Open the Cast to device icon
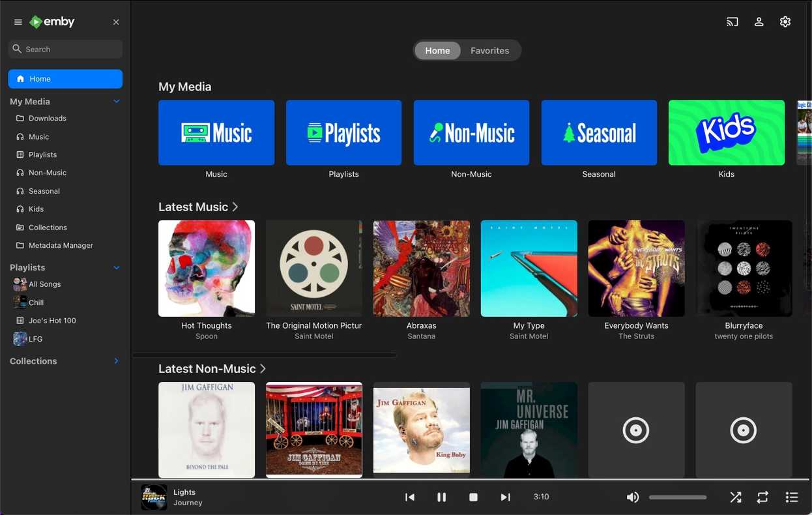This screenshot has height=515, width=812. 732,22
